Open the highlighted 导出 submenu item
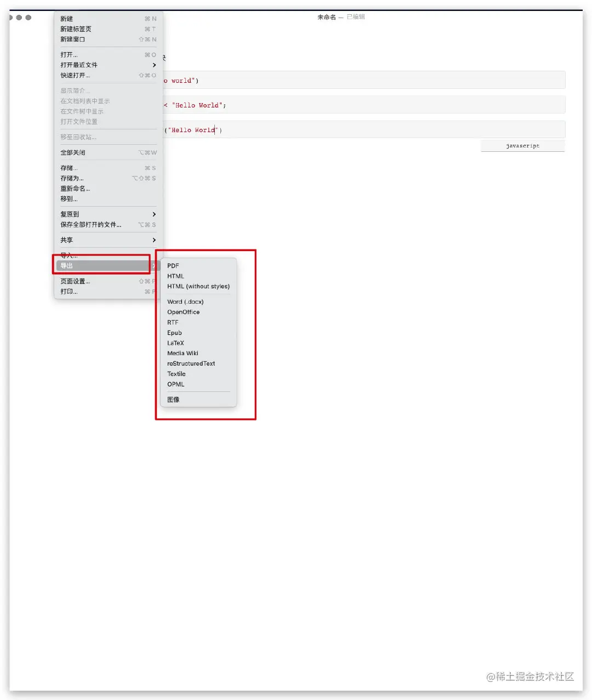The width and height of the screenshot is (592, 700). click(108, 266)
